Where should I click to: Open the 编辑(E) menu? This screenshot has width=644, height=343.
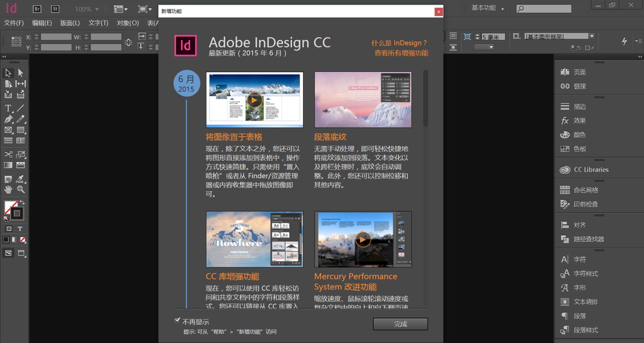[x=42, y=23]
